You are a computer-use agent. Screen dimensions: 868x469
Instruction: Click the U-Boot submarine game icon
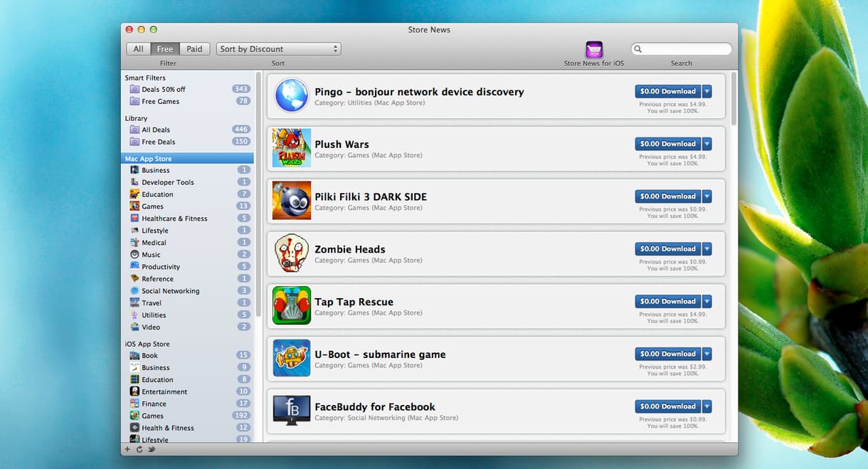[292, 358]
